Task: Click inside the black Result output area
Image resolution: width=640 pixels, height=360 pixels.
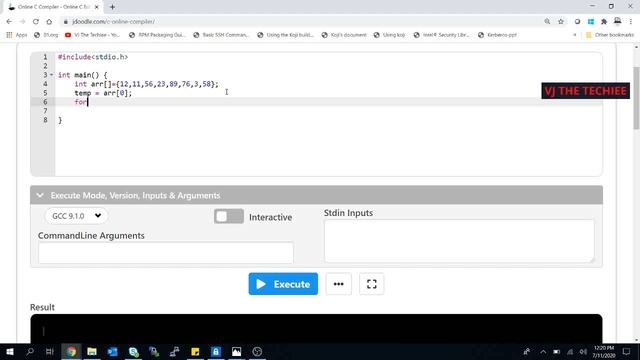Action: tap(316, 329)
